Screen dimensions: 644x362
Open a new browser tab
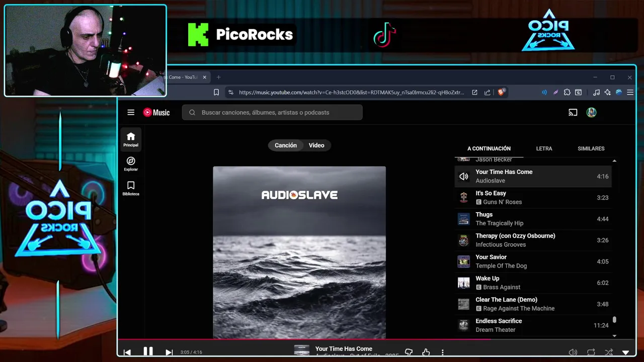pyautogui.click(x=218, y=77)
